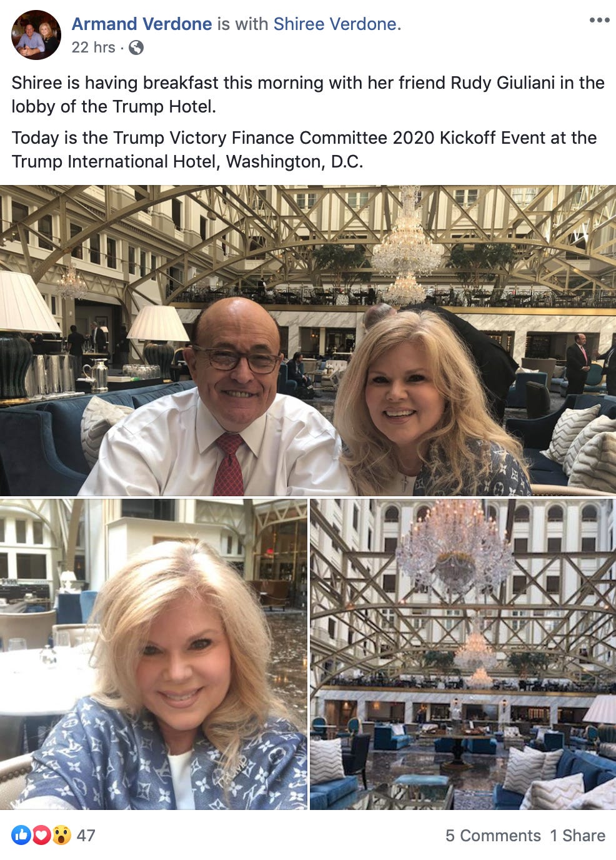Click the large crystal chandelier in atrium photo
The height and width of the screenshot is (860, 616).
(454, 545)
